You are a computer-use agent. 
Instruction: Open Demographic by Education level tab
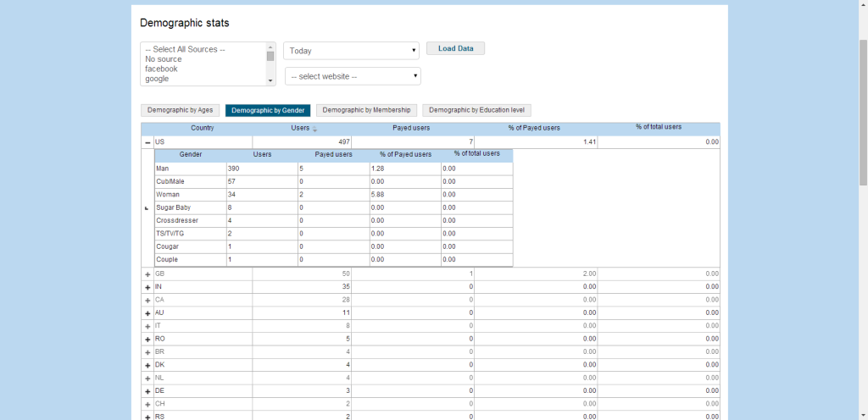click(x=476, y=110)
